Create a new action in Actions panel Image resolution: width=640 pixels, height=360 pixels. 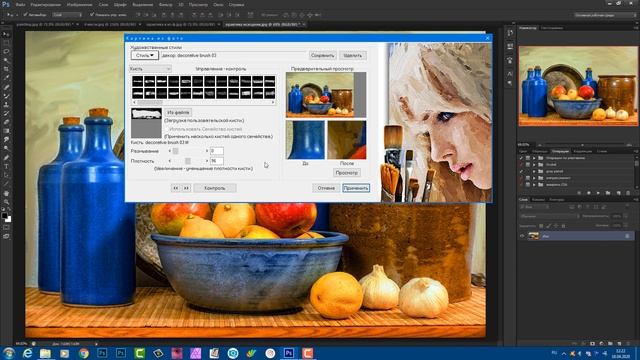coord(618,193)
